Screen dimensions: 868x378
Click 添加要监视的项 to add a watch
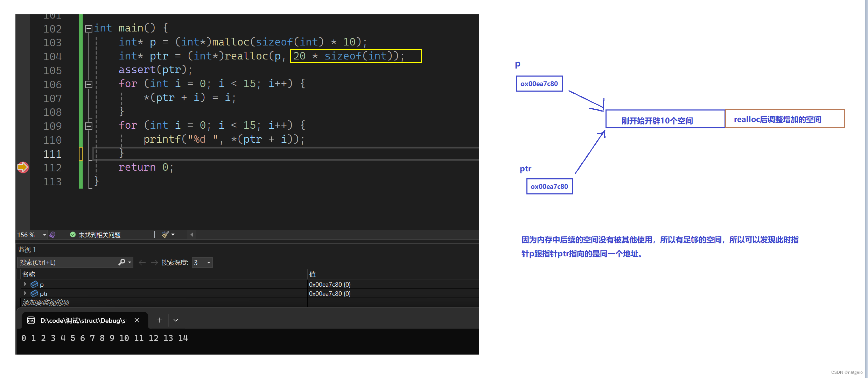[45, 302]
